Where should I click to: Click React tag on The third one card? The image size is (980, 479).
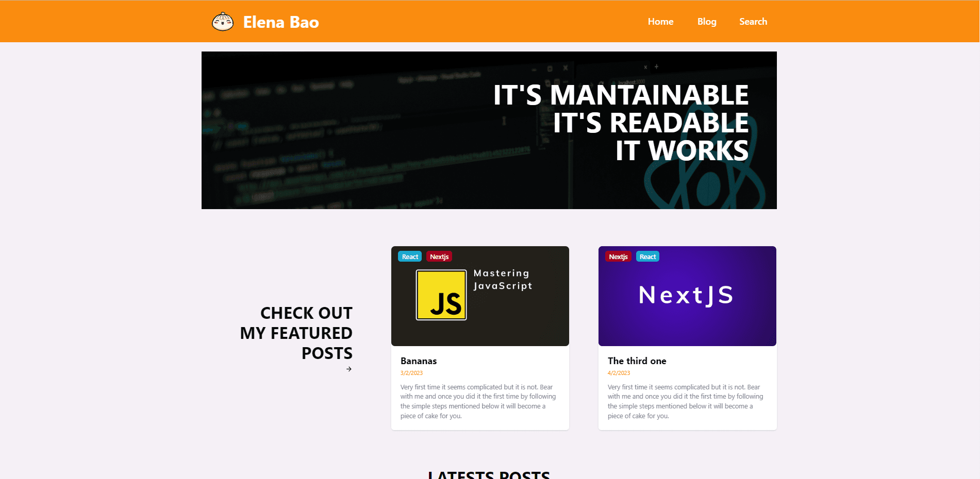coord(647,256)
